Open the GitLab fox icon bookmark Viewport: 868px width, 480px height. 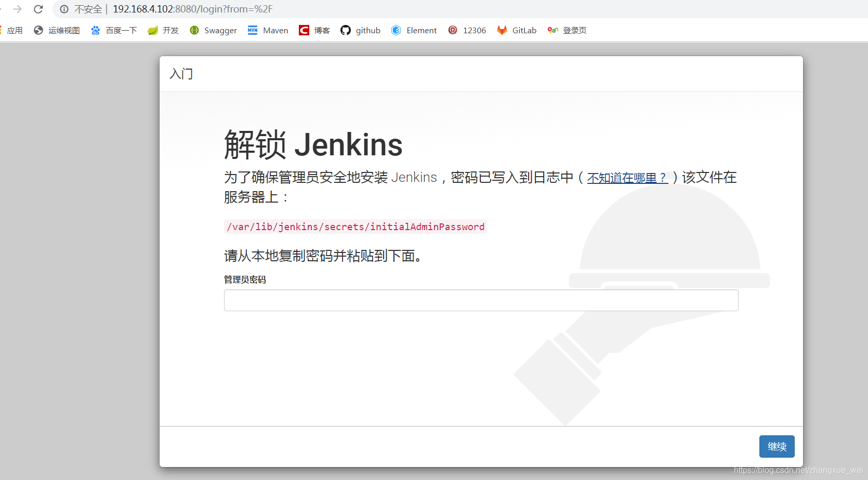pos(502,30)
